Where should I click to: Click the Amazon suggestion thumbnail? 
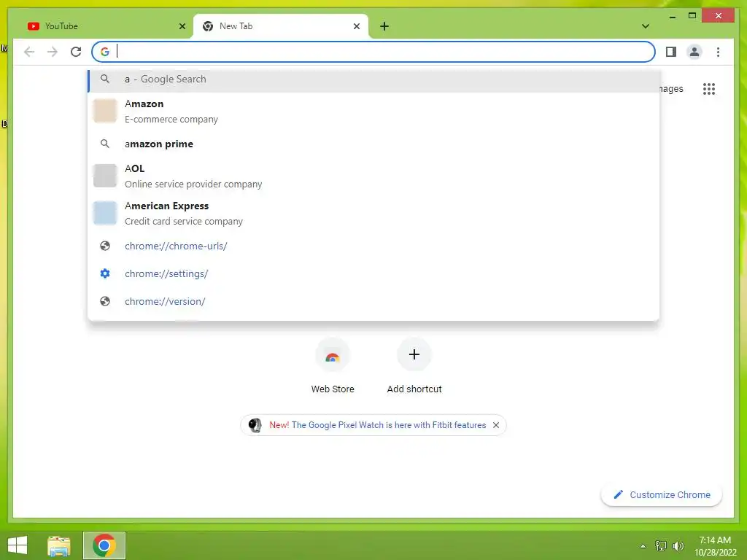point(105,111)
